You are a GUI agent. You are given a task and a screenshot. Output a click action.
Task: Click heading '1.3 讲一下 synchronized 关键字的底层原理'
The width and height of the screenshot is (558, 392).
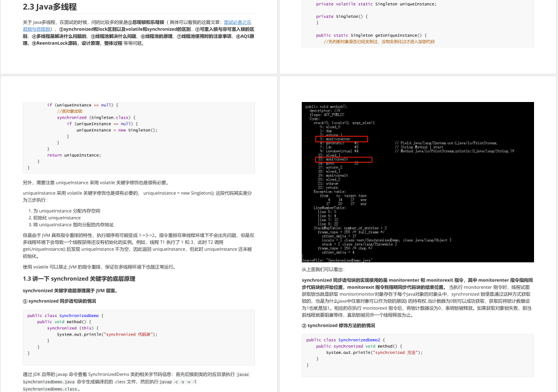click(x=79, y=278)
